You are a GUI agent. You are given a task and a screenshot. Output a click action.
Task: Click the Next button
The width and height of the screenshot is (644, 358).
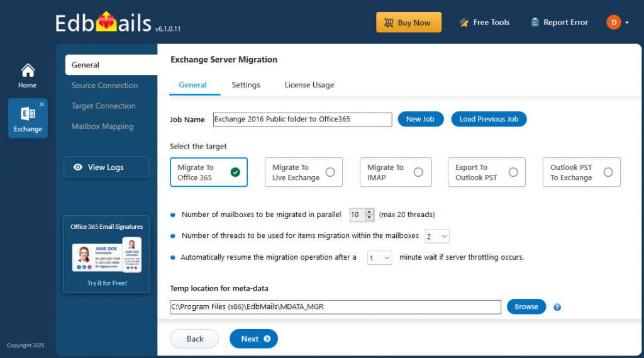coord(253,338)
